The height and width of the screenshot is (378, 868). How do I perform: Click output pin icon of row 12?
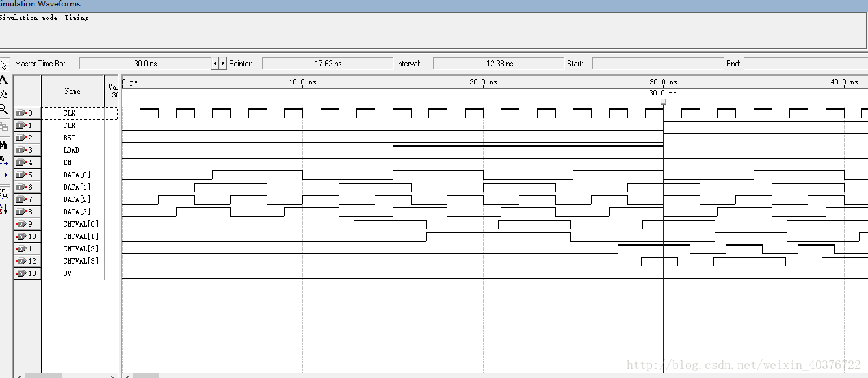(x=21, y=261)
